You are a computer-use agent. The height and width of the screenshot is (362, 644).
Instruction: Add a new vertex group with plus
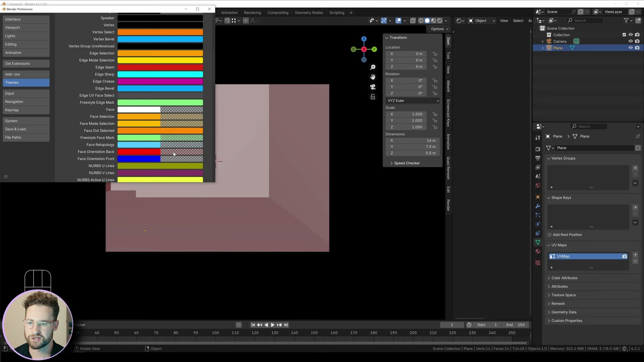tap(635, 168)
